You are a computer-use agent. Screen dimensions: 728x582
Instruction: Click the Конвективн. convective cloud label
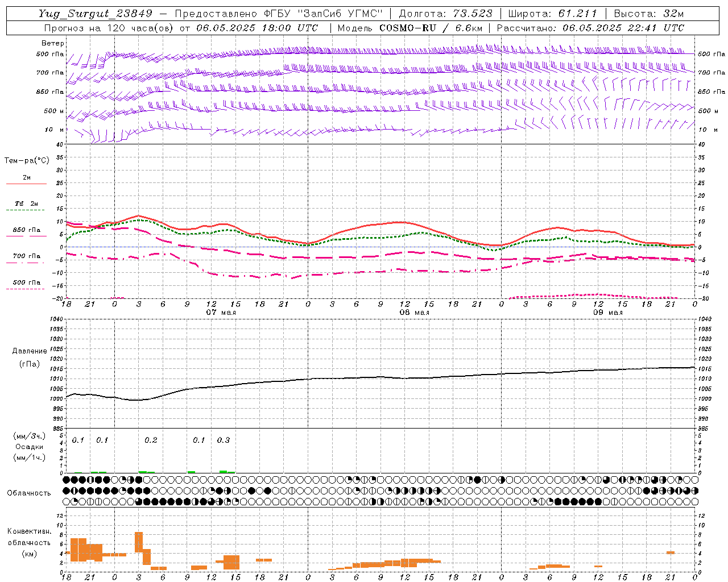click(30, 531)
